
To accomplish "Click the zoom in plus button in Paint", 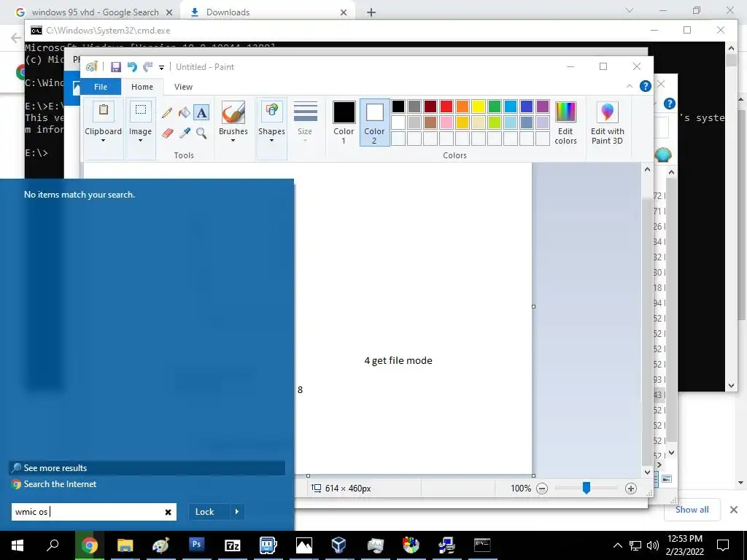I will click(631, 488).
